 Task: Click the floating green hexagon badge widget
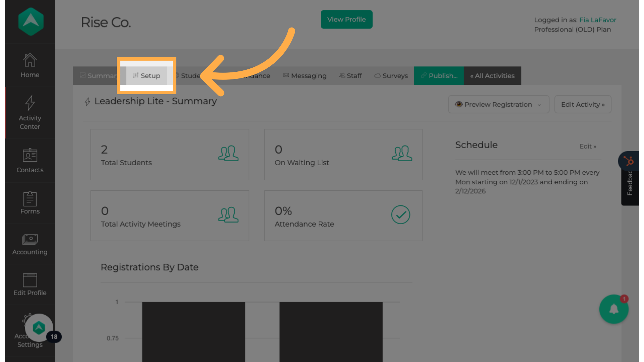coord(39,328)
